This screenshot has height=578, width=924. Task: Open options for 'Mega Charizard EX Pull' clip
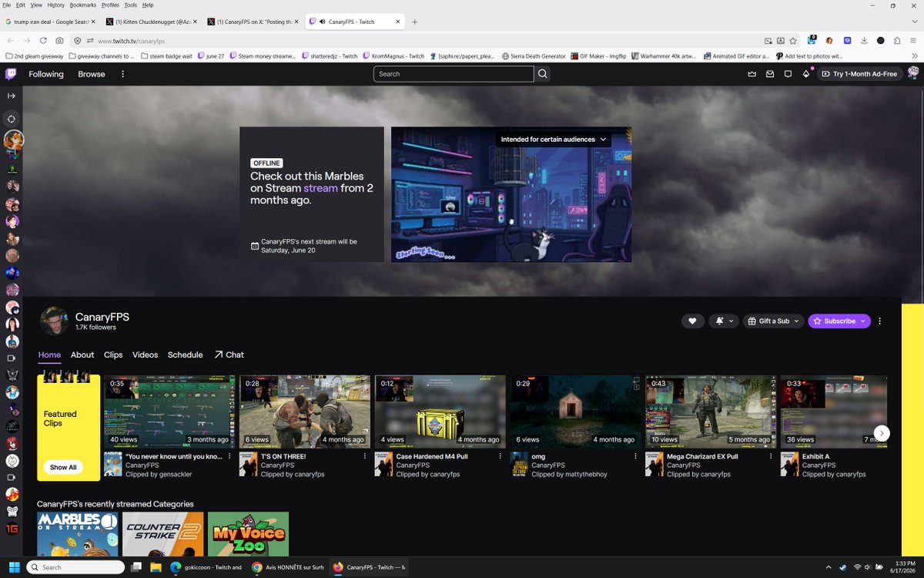click(771, 456)
